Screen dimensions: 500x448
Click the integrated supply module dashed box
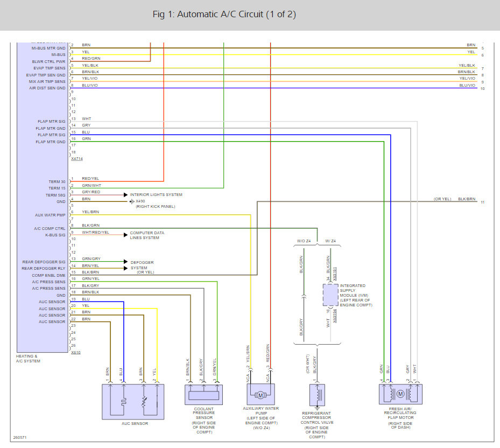tap(330, 295)
